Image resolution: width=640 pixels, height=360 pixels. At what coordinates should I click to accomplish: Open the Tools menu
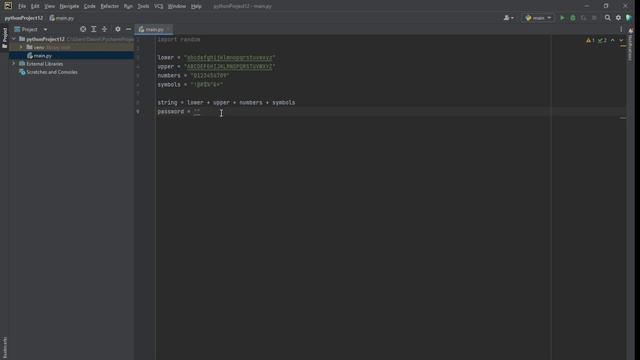click(x=143, y=6)
